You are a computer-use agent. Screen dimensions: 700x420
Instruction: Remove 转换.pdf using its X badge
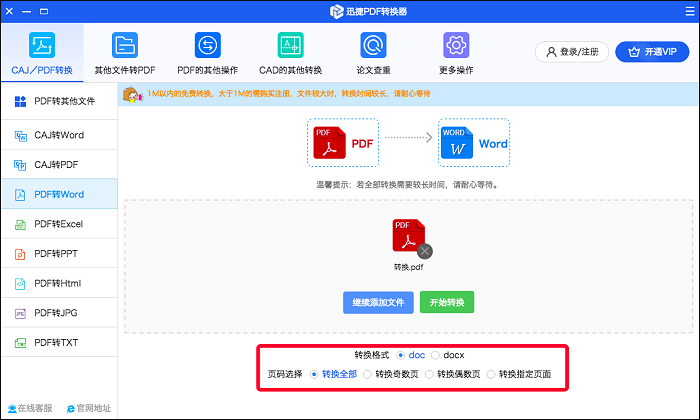coord(425,250)
